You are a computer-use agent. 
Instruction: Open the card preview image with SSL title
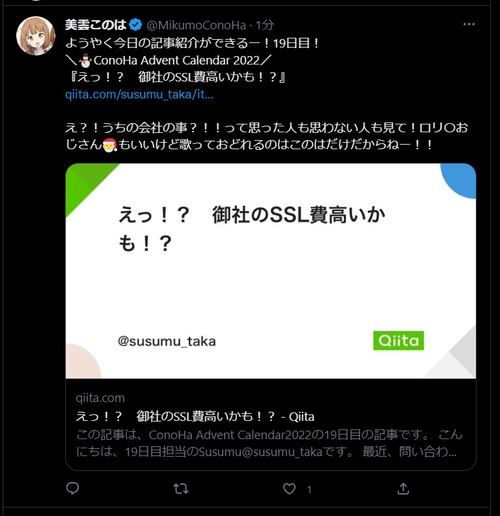click(x=271, y=271)
